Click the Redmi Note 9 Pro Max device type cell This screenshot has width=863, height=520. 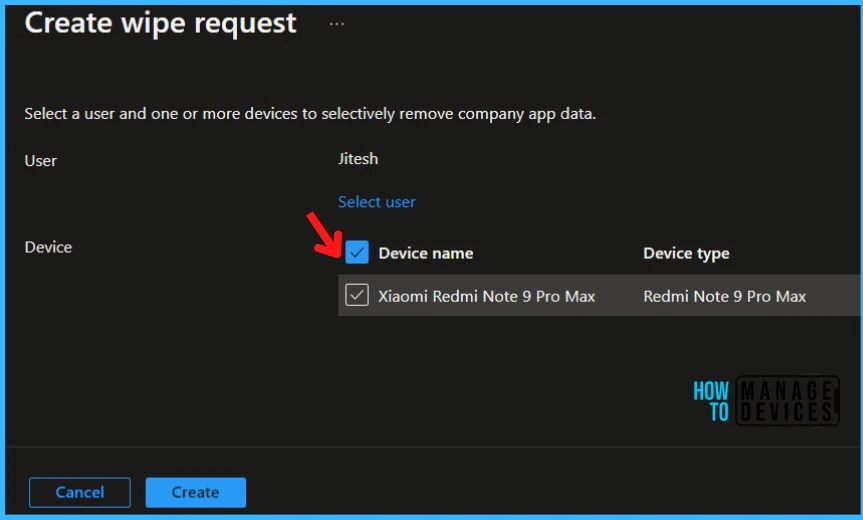coord(724,296)
